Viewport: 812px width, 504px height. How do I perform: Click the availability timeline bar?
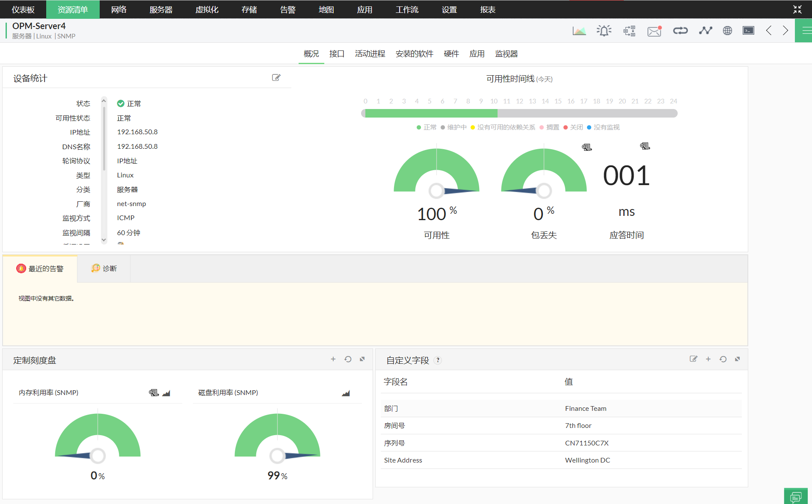pos(519,113)
